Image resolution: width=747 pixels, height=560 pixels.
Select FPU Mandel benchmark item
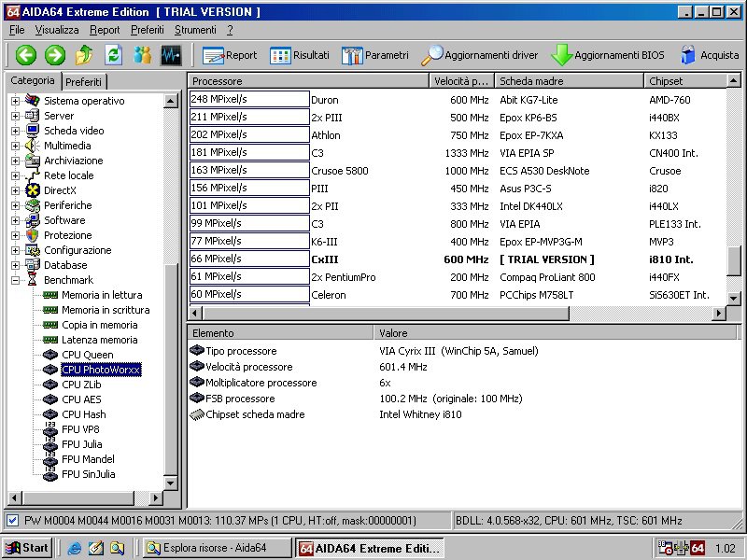[x=88, y=459]
